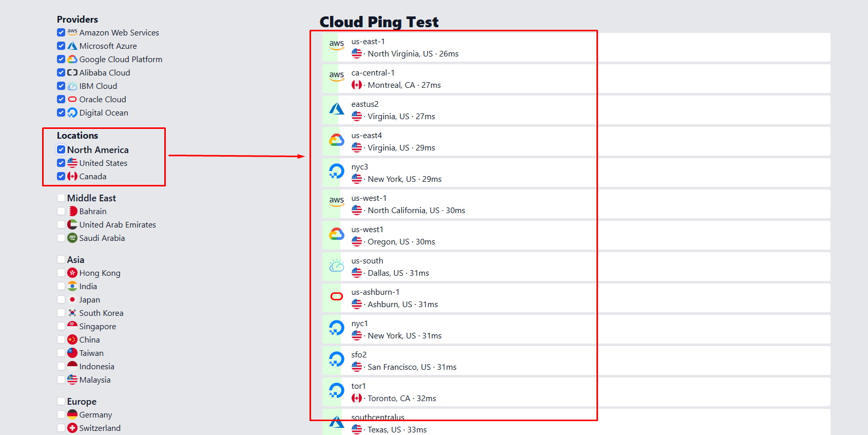Click the Canada flag on ca-central-1 row

357,85
